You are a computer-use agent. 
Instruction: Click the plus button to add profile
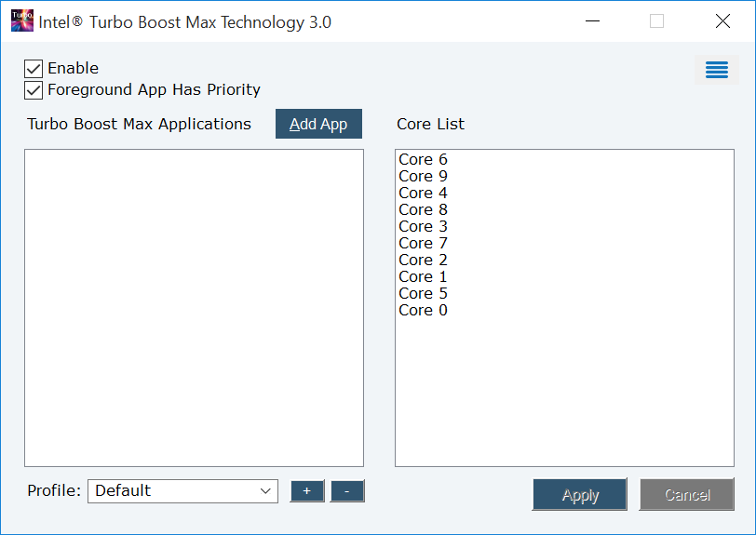click(307, 491)
